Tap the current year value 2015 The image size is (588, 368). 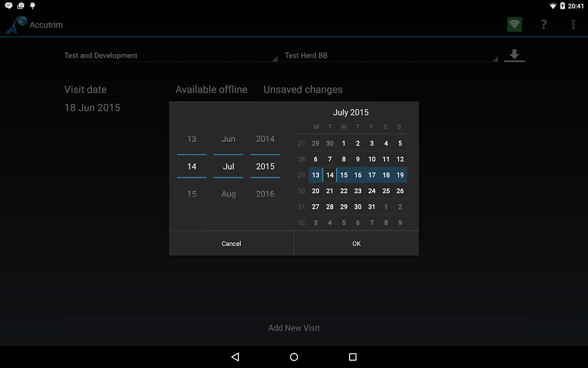(265, 167)
